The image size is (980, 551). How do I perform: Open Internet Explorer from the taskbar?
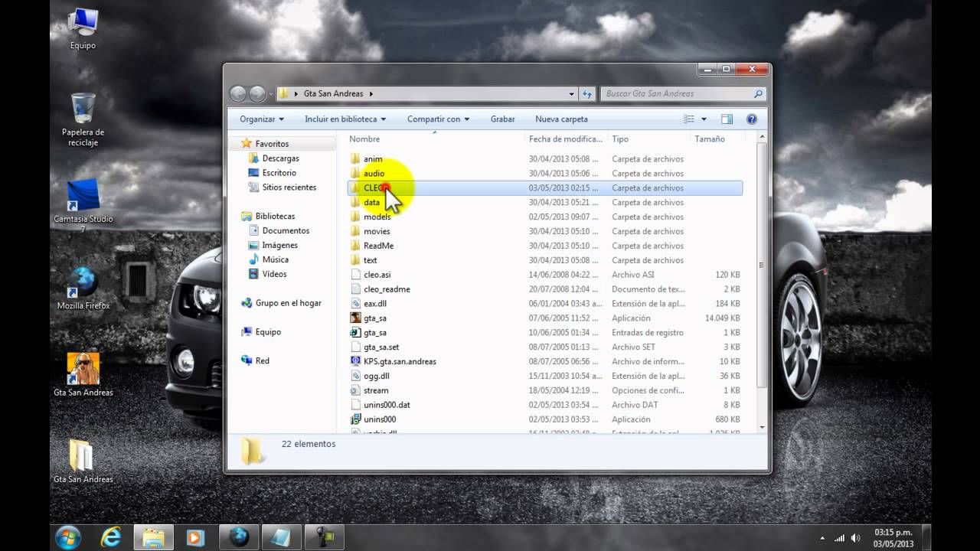109,537
